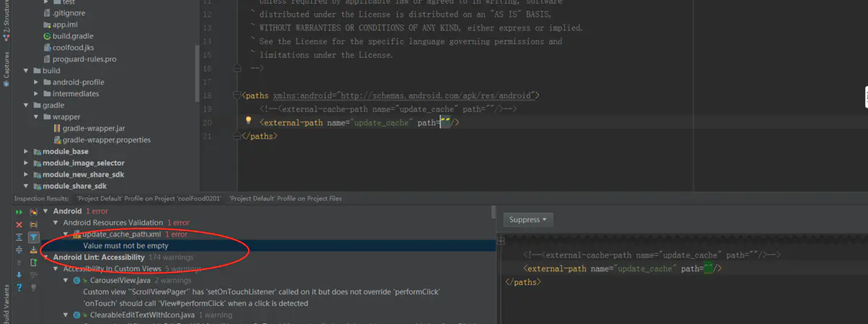The image size is (868, 324).
Task: Go to next problem with blue down arrow
Action: (x=20, y=275)
